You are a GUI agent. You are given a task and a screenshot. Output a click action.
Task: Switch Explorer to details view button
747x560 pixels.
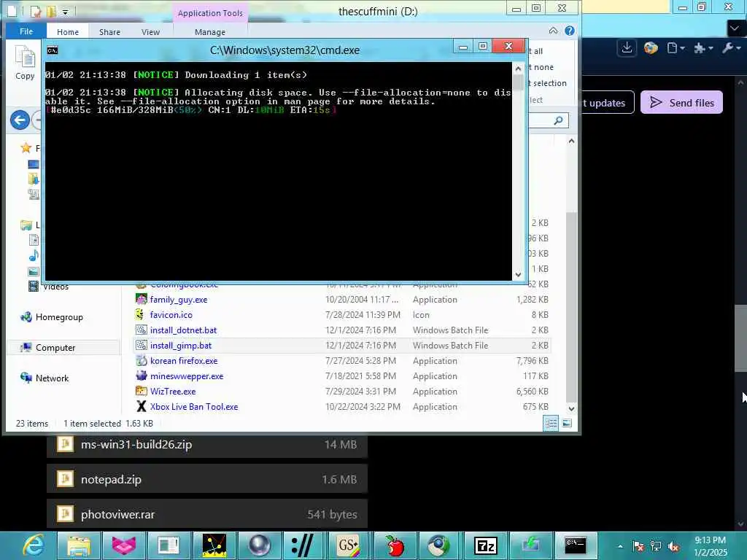pos(551,423)
